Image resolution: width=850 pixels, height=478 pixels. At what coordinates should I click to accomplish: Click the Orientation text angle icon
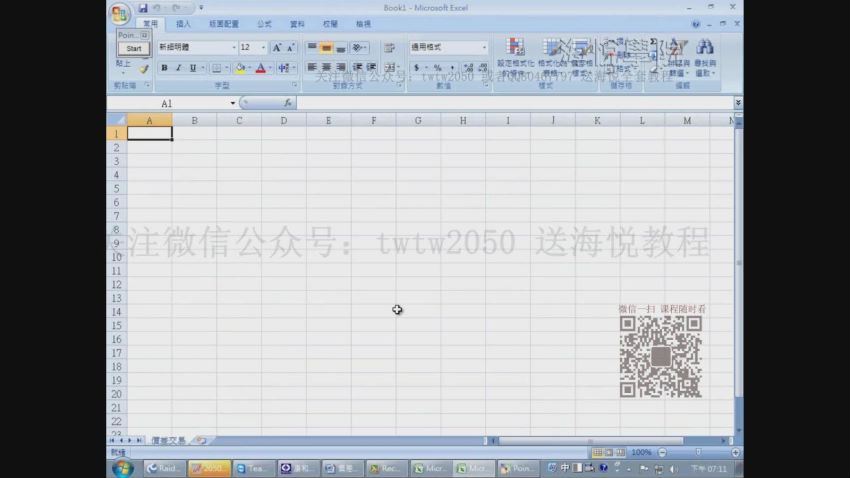[x=357, y=48]
